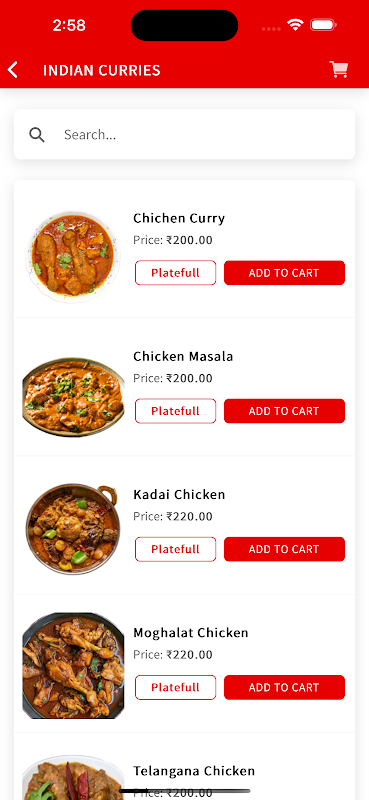Add Chicken Masala to cart
The image size is (369, 800).
click(x=284, y=411)
